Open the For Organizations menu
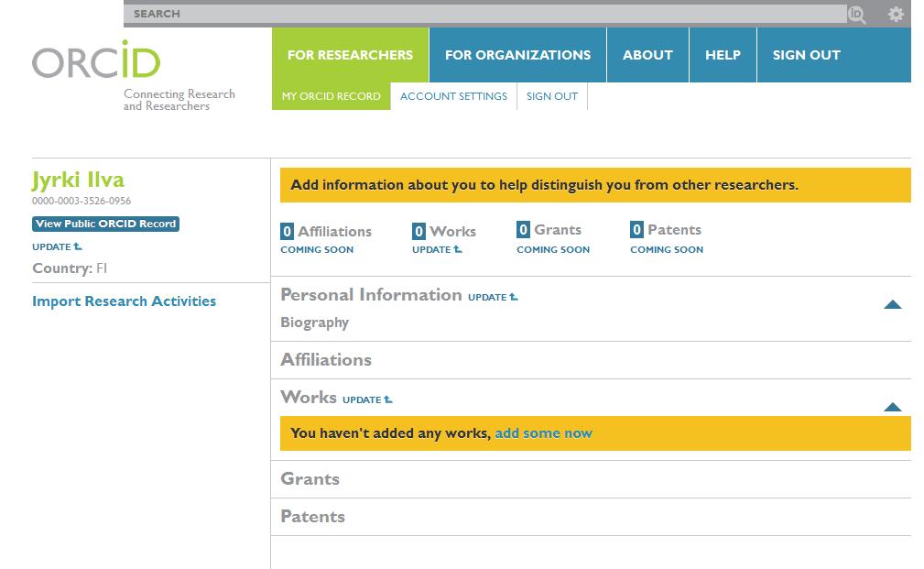This screenshot has height=569, width=924. tap(518, 55)
